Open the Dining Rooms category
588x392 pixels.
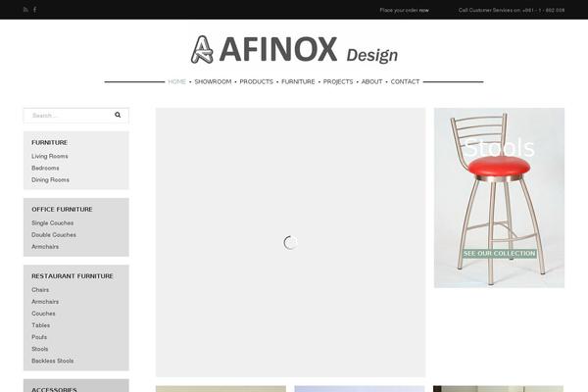click(x=50, y=180)
